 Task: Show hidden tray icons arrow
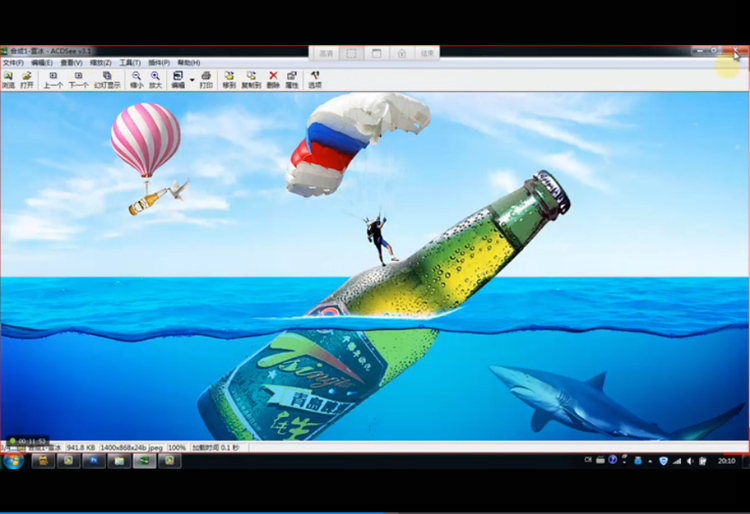coord(650,461)
